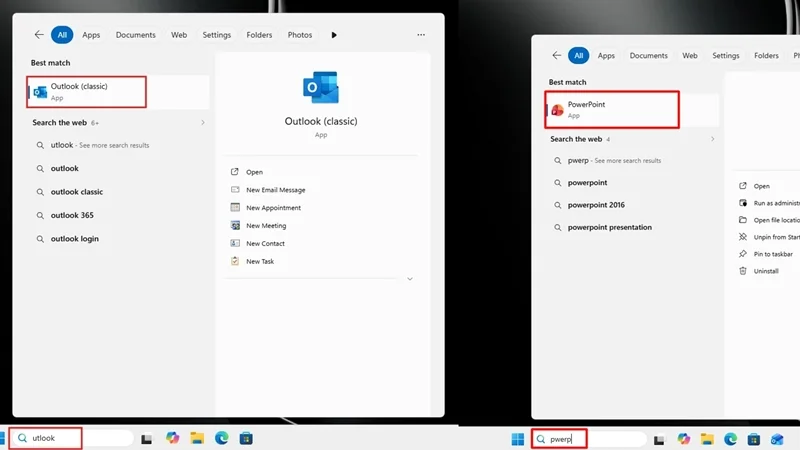
Task: Open Task View on the left taskbar
Action: [146, 438]
